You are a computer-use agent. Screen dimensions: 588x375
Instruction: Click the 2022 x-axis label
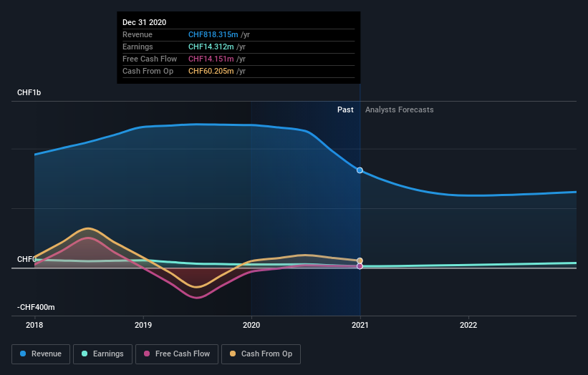(x=468, y=325)
